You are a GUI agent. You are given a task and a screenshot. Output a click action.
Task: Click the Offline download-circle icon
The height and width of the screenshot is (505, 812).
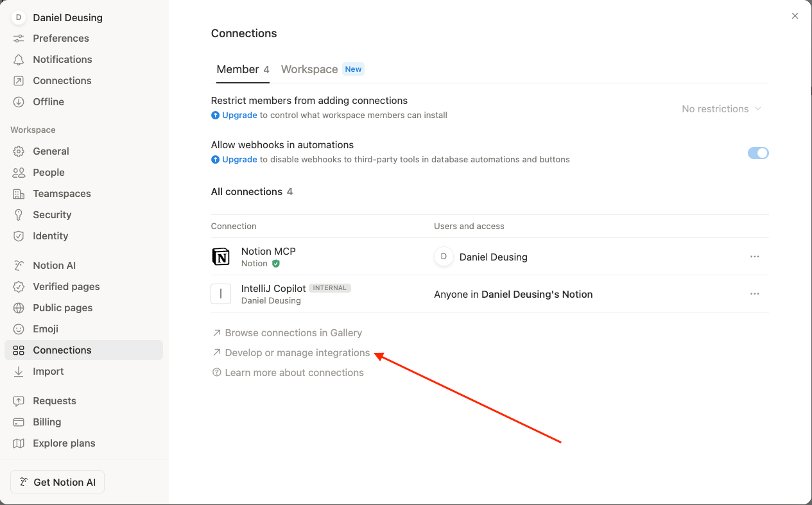click(x=19, y=102)
